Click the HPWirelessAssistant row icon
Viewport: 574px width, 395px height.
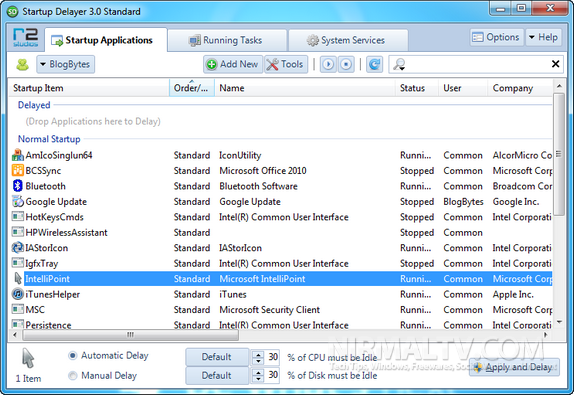pos(18,232)
